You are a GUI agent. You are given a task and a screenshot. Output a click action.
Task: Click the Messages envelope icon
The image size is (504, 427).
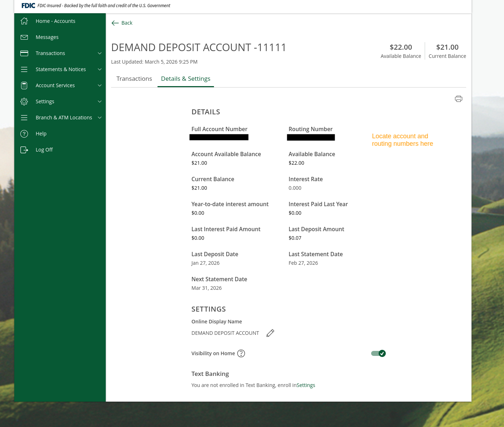[x=24, y=37]
